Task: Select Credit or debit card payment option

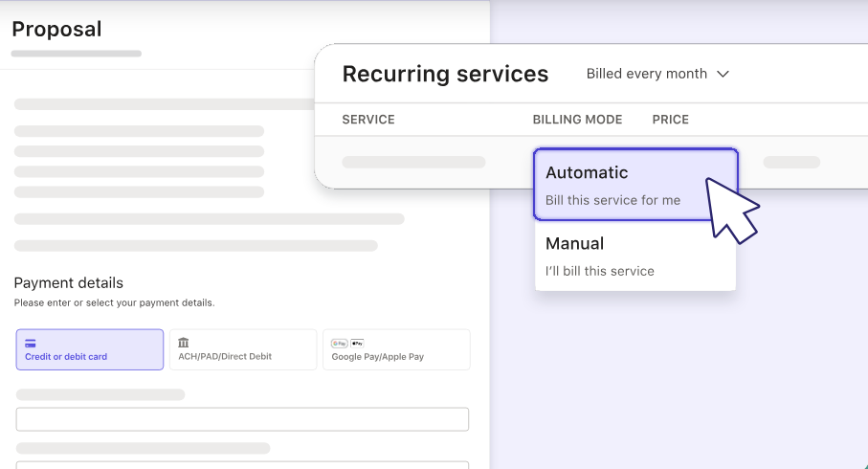Action: click(x=89, y=349)
